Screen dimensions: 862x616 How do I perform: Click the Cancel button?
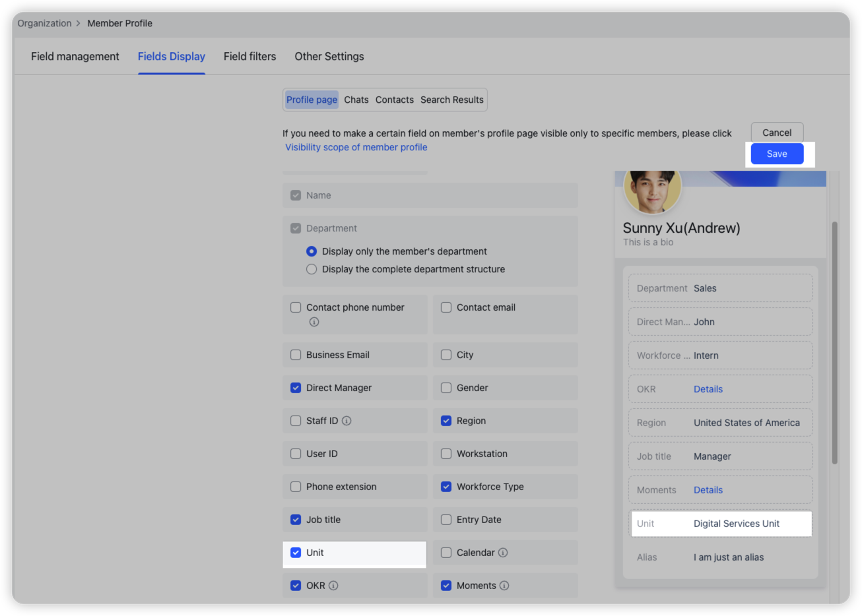click(777, 132)
